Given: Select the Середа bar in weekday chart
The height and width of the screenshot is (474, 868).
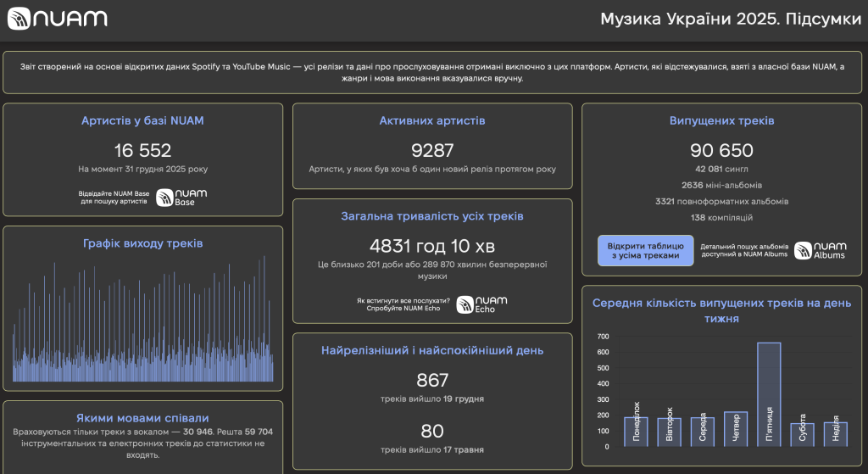Looking at the screenshot, I should click(702, 431).
